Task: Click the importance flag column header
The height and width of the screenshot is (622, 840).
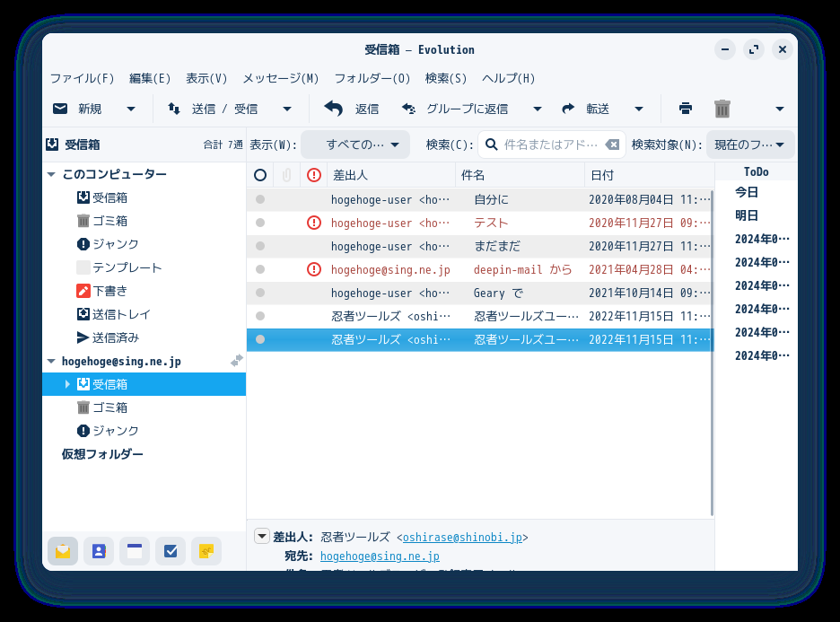Action: click(x=314, y=175)
